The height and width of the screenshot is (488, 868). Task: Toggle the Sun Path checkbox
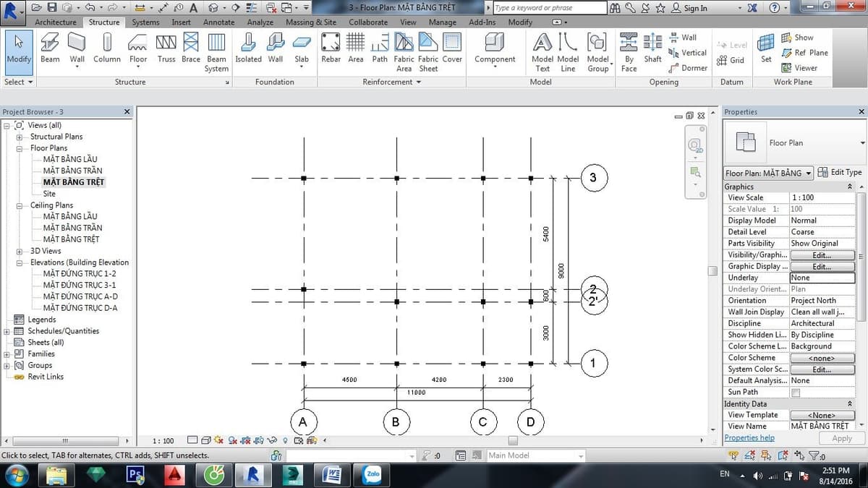click(x=796, y=393)
